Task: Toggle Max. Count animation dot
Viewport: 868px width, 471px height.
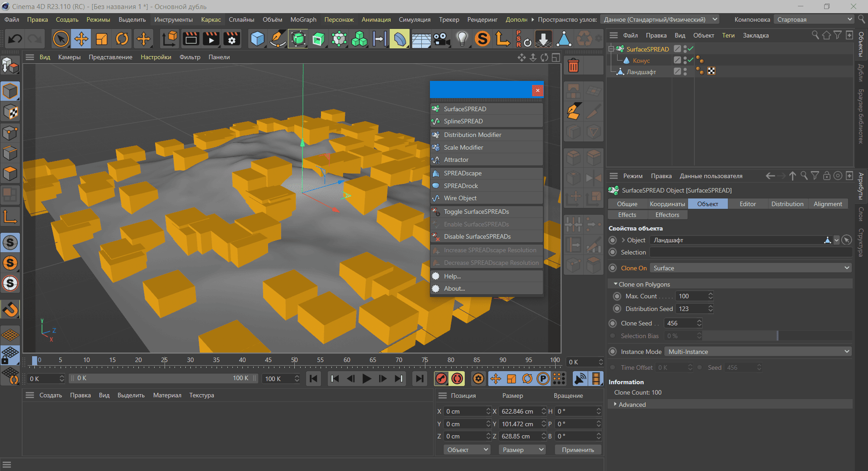Action: 617,296
